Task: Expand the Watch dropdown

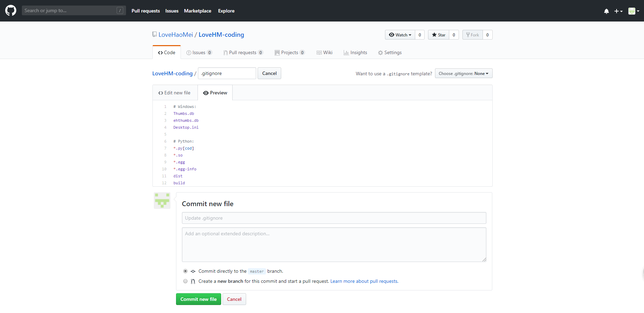Action: coord(400,35)
